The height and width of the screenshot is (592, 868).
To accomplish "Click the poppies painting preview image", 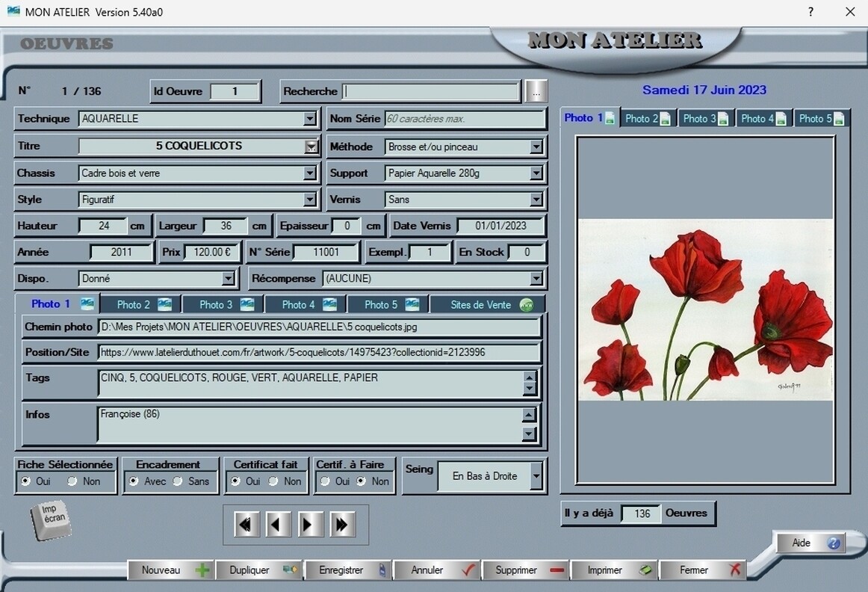I will coord(705,309).
